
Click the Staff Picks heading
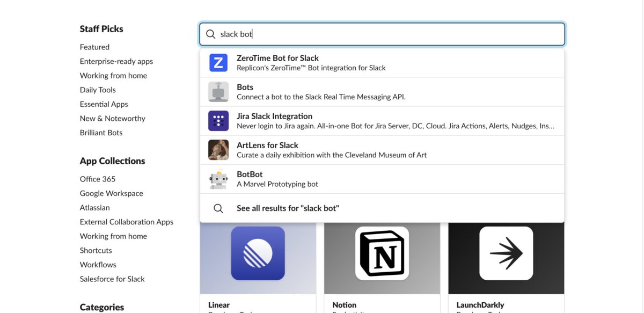point(101,29)
